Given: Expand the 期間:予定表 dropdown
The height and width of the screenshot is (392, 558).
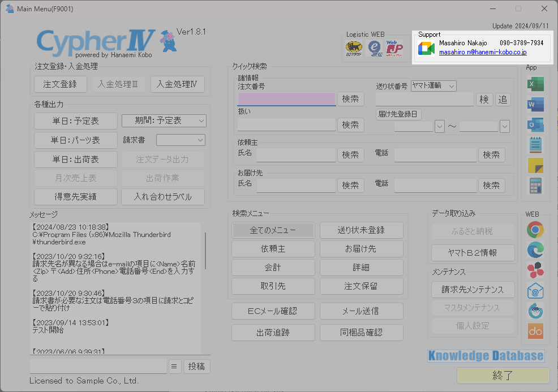Looking at the screenshot, I should [201, 121].
